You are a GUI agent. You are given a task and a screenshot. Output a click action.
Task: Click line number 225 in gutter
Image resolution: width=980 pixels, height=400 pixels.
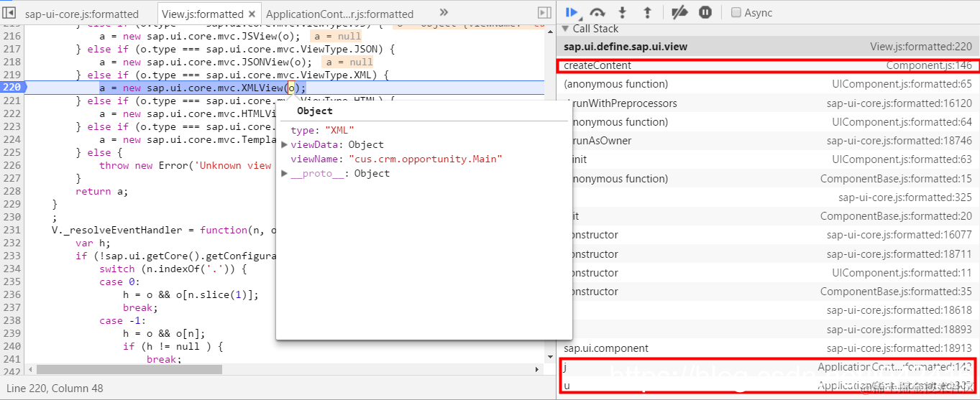pyautogui.click(x=11, y=152)
